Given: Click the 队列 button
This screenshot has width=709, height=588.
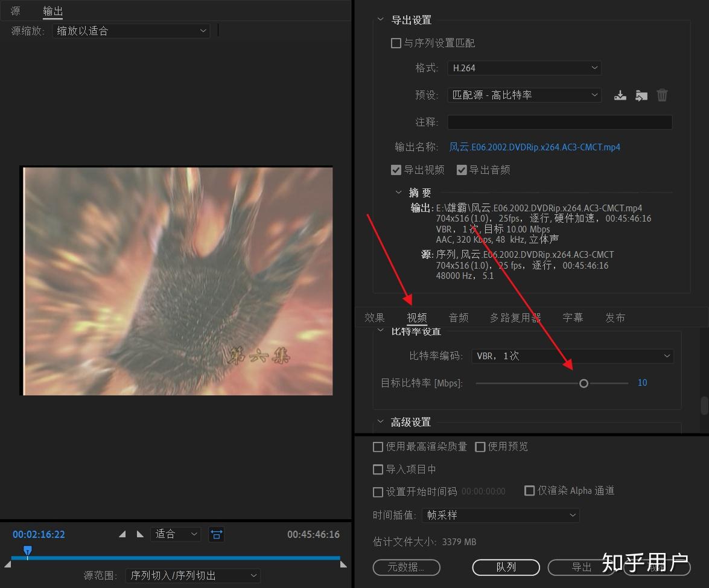Looking at the screenshot, I should [x=506, y=567].
